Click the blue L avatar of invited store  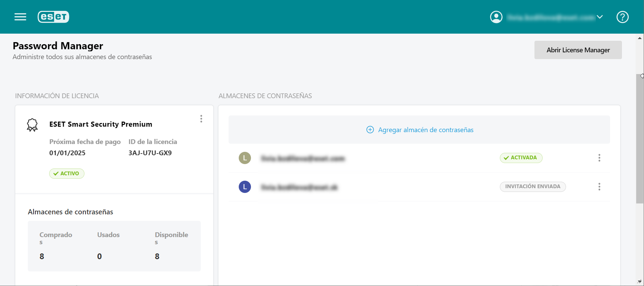(245, 187)
